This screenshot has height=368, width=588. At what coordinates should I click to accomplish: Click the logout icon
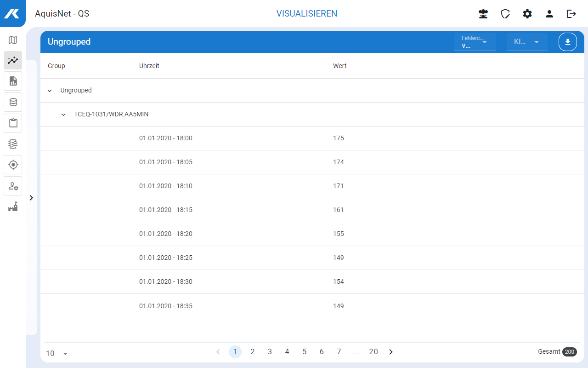click(571, 14)
